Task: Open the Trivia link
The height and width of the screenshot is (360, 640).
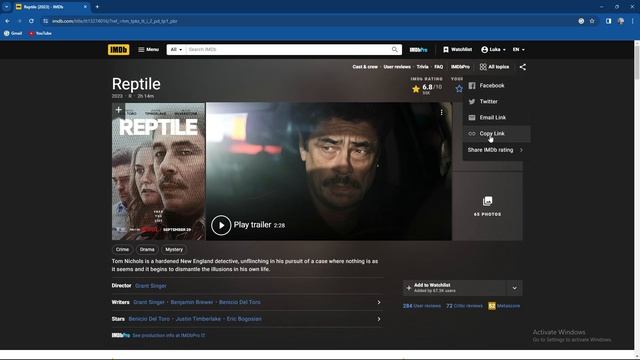Action: (422, 67)
